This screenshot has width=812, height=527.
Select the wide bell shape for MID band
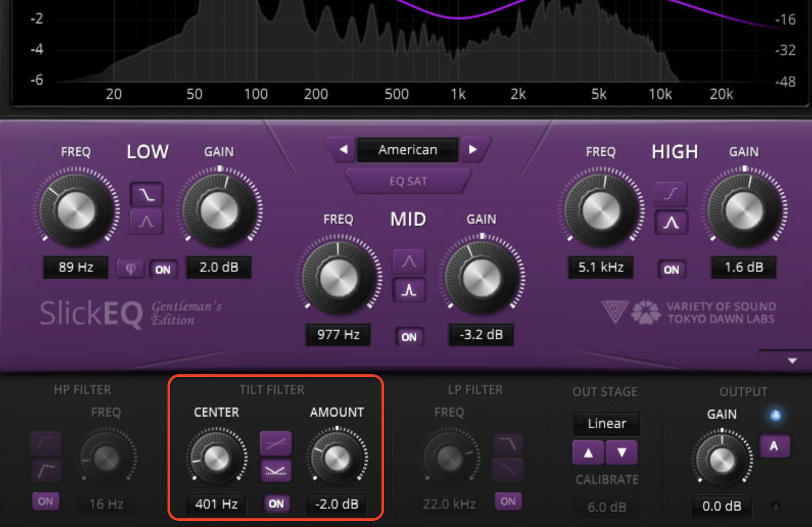pos(409,262)
